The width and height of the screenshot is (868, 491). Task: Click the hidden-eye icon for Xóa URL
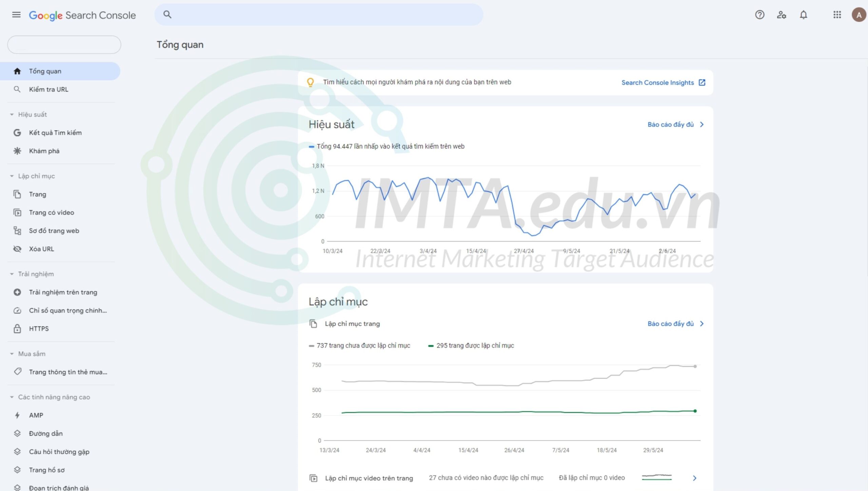pos(17,249)
